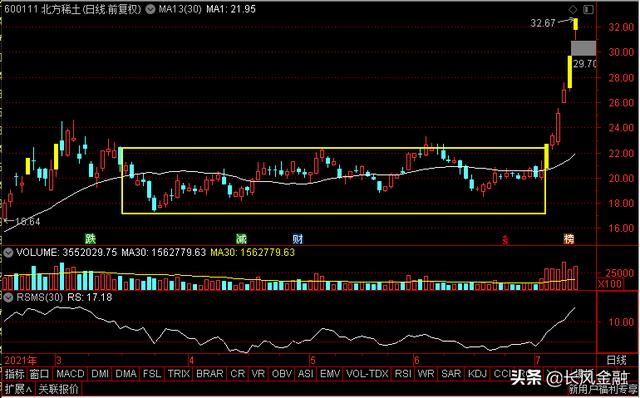
Task: Switch indicator to WR
Action: [x=426, y=374]
